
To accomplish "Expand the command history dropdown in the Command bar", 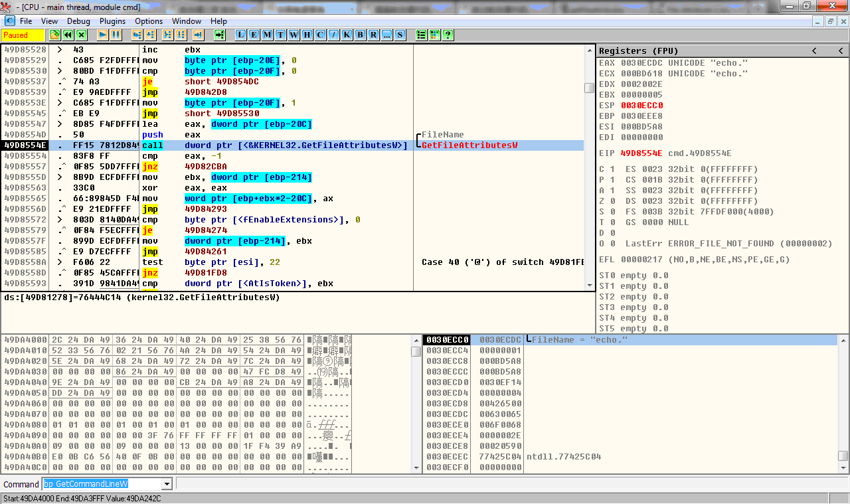I will point(166,484).
